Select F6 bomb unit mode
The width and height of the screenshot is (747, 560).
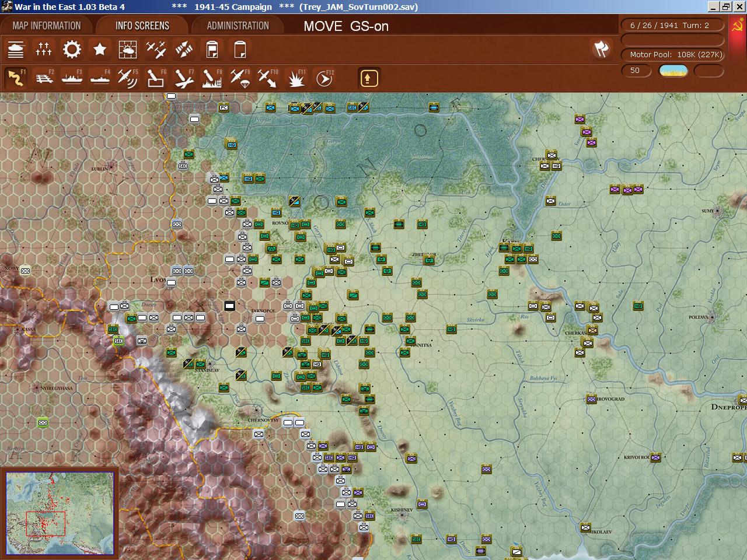156,78
